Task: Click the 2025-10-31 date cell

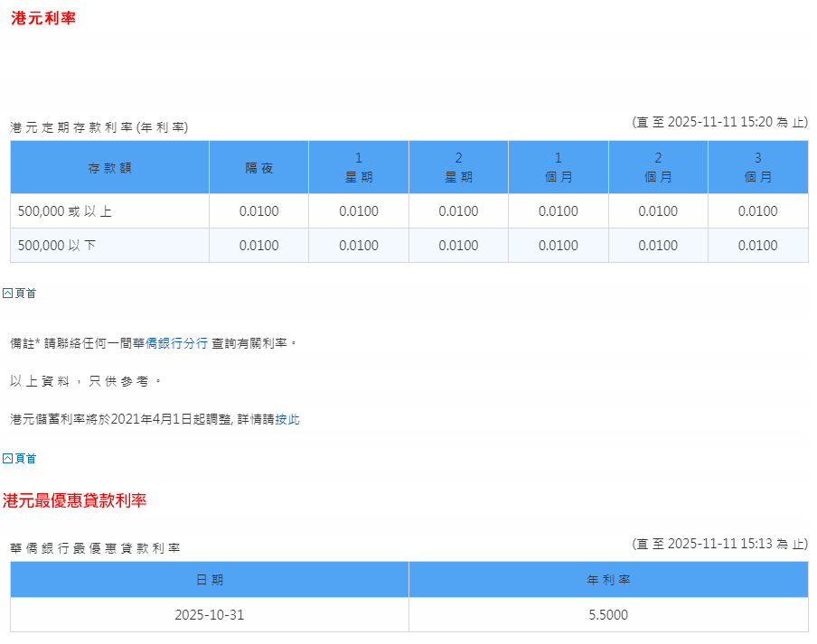Action: pyautogui.click(x=209, y=614)
